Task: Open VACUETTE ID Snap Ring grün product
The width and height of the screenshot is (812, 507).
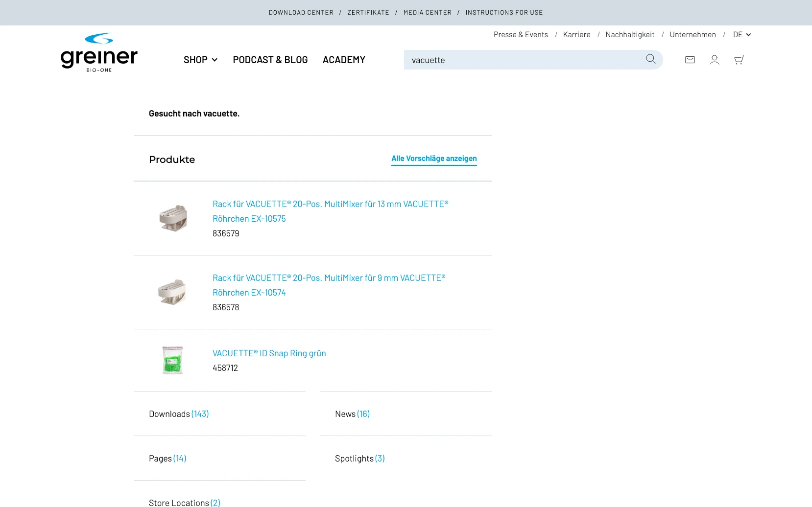Action: click(269, 353)
